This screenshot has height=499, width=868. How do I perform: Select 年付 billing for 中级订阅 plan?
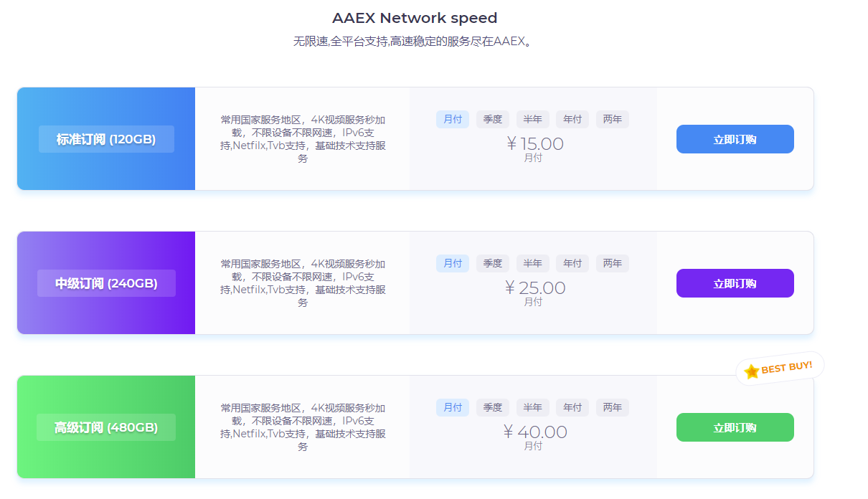click(572, 263)
